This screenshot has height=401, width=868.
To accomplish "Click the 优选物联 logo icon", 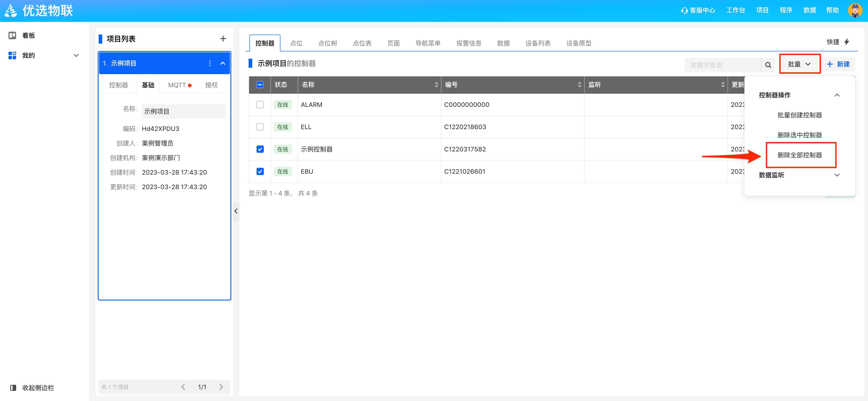I will click(x=11, y=10).
